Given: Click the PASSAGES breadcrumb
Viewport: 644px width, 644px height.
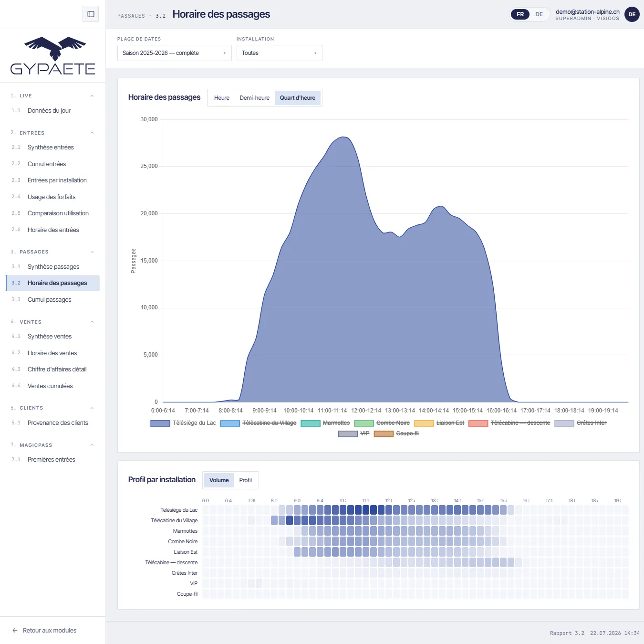Looking at the screenshot, I should pyautogui.click(x=131, y=16).
